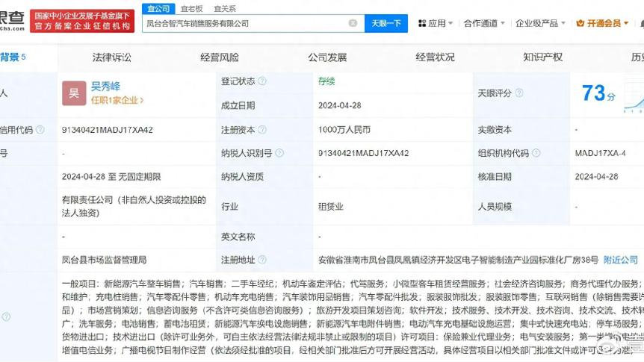Click the help icon beside 注册地址

coord(262,260)
